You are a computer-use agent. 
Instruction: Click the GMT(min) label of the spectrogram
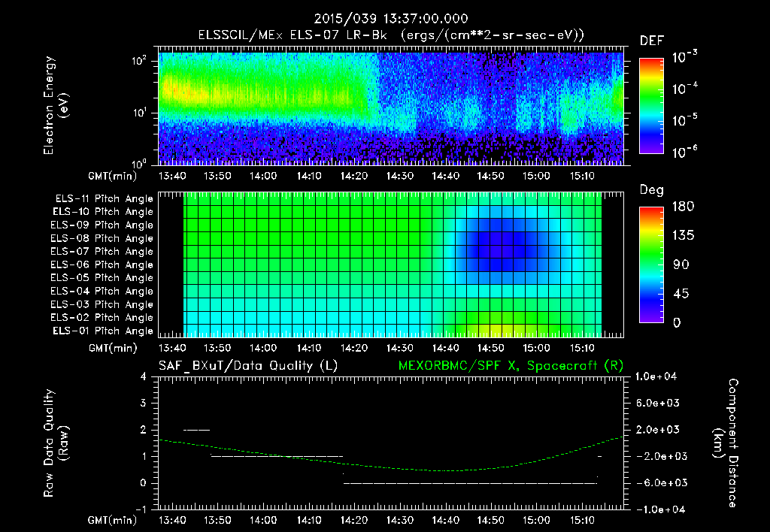112,176
